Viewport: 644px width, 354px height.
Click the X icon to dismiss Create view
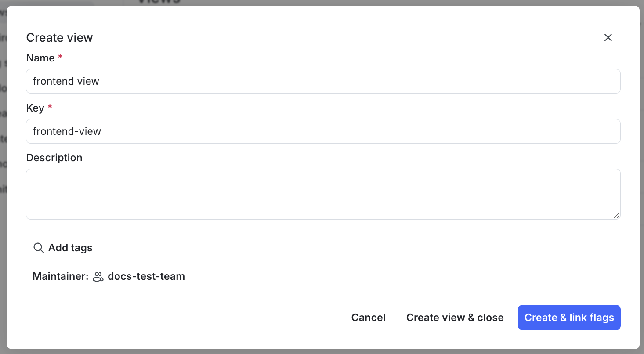[x=608, y=37]
